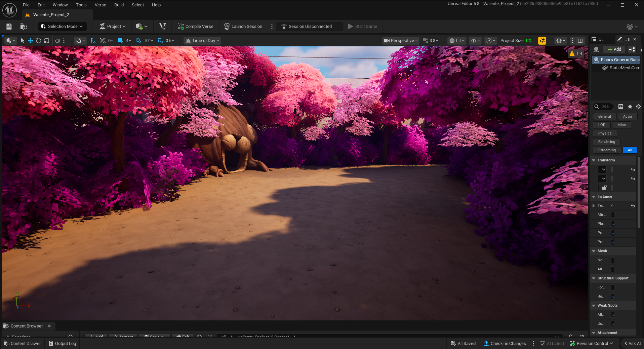644x349 pixels.
Task: Open the Content Browser toolbar icon
Action: click(x=24, y=27)
